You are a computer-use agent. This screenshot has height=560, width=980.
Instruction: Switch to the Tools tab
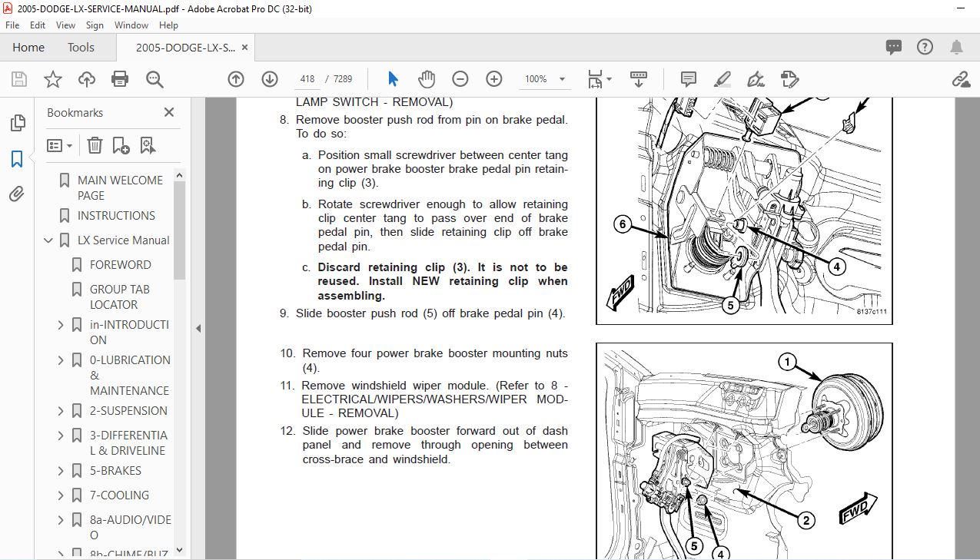point(81,48)
